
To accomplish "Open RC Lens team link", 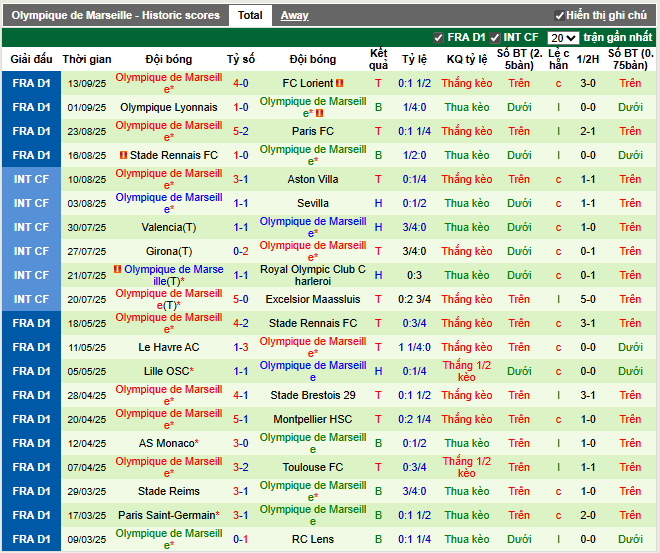I will pyautogui.click(x=313, y=539).
